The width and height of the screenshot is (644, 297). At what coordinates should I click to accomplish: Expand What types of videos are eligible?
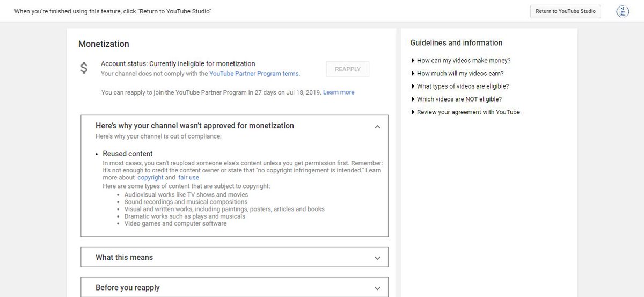pyautogui.click(x=460, y=86)
